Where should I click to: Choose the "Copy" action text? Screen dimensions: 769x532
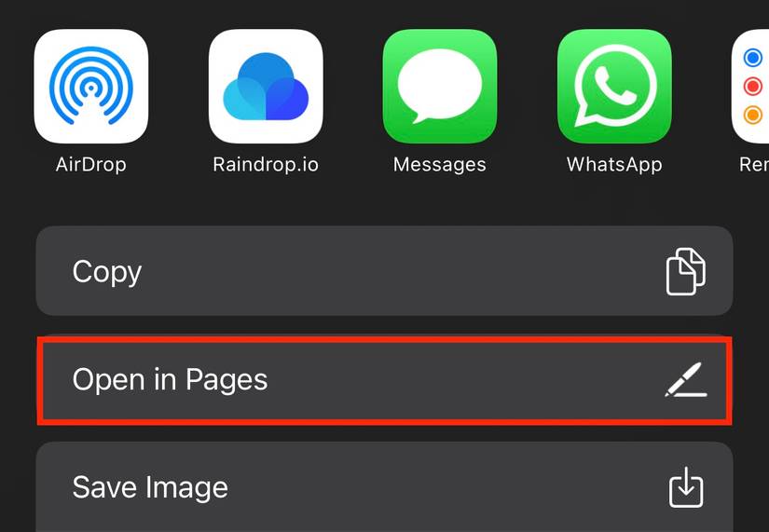(x=107, y=273)
